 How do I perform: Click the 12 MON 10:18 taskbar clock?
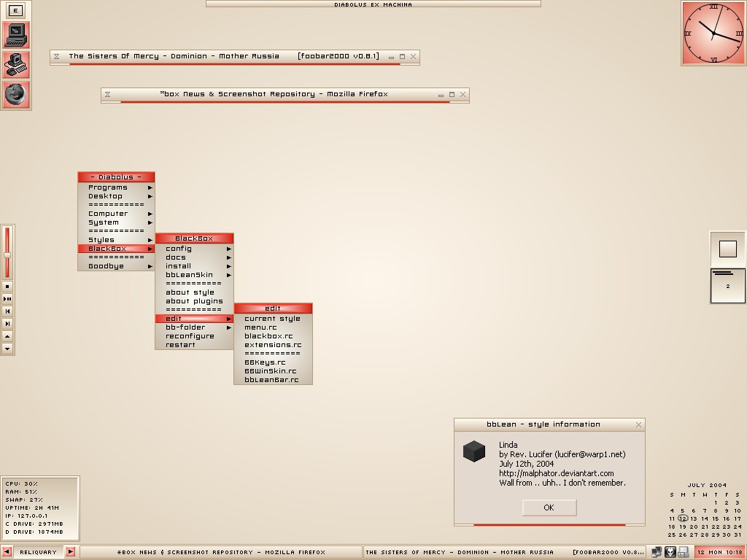click(x=720, y=552)
